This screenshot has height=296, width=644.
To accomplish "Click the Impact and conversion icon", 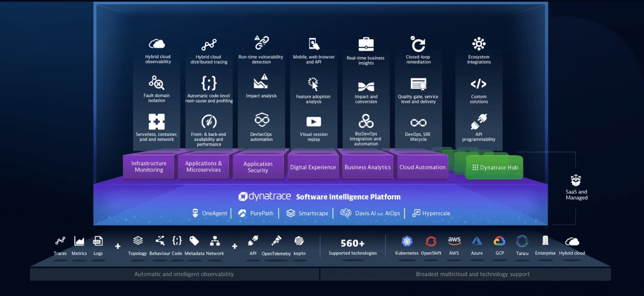I will 366,87.
